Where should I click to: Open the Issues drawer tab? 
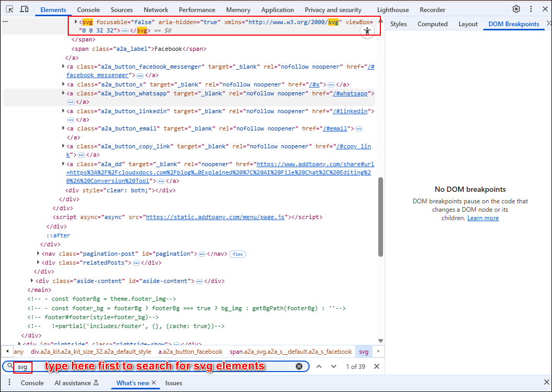tap(174, 383)
